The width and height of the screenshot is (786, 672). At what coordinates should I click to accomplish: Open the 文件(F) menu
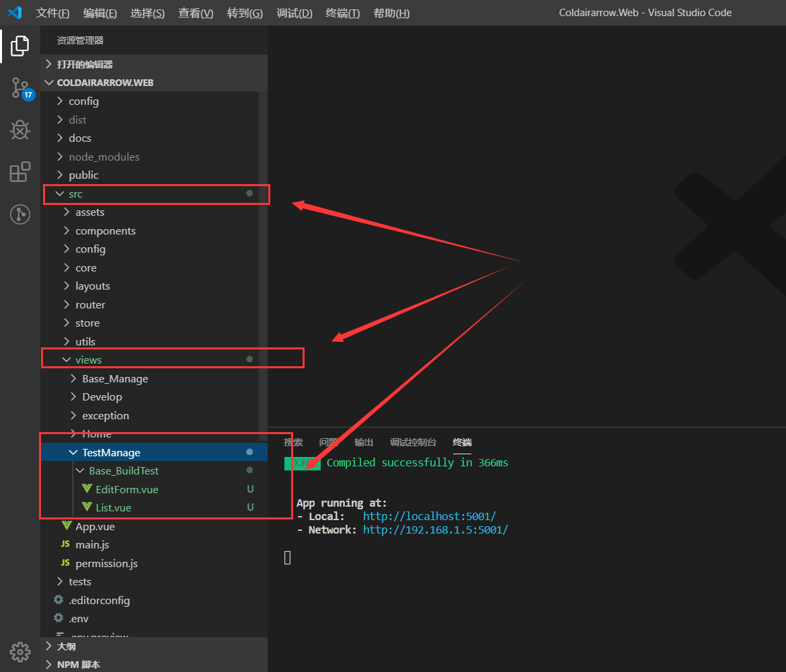click(x=52, y=13)
